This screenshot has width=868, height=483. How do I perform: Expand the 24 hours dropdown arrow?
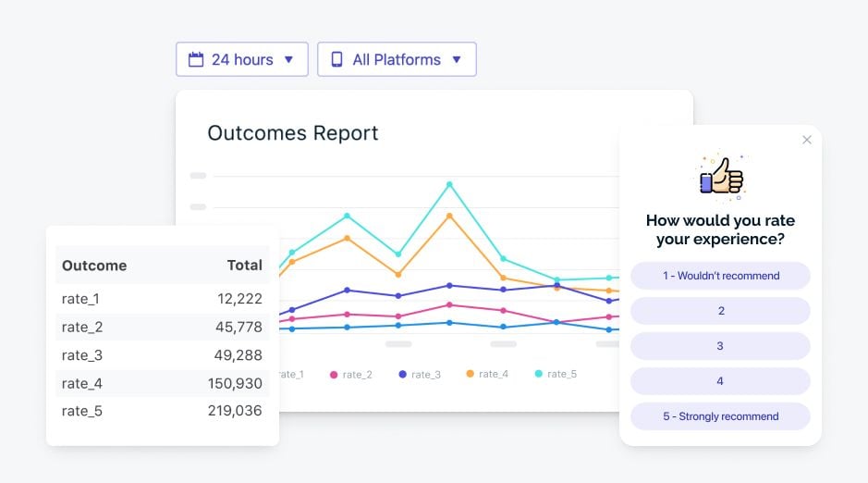coord(288,59)
